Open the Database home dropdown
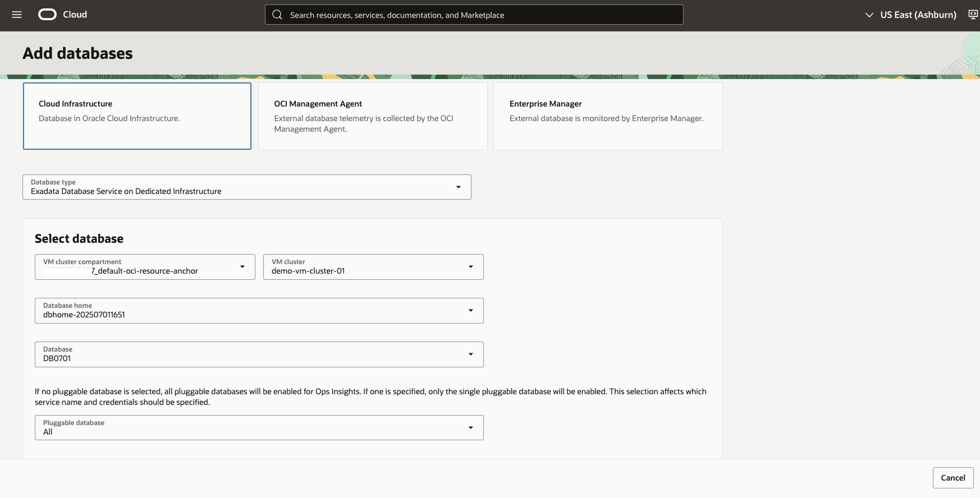Image resolution: width=980 pixels, height=498 pixels. click(x=259, y=311)
